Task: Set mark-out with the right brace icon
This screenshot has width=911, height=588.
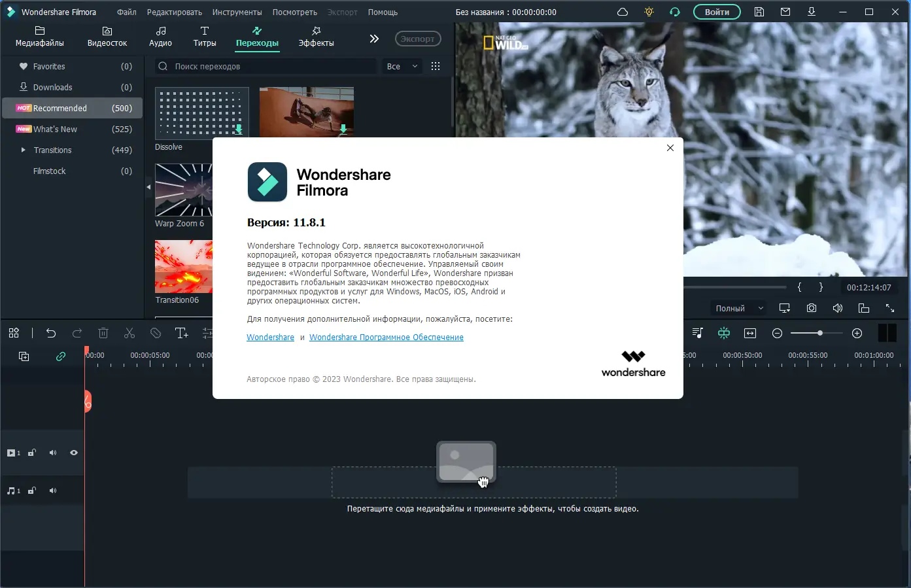Action: tap(821, 287)
